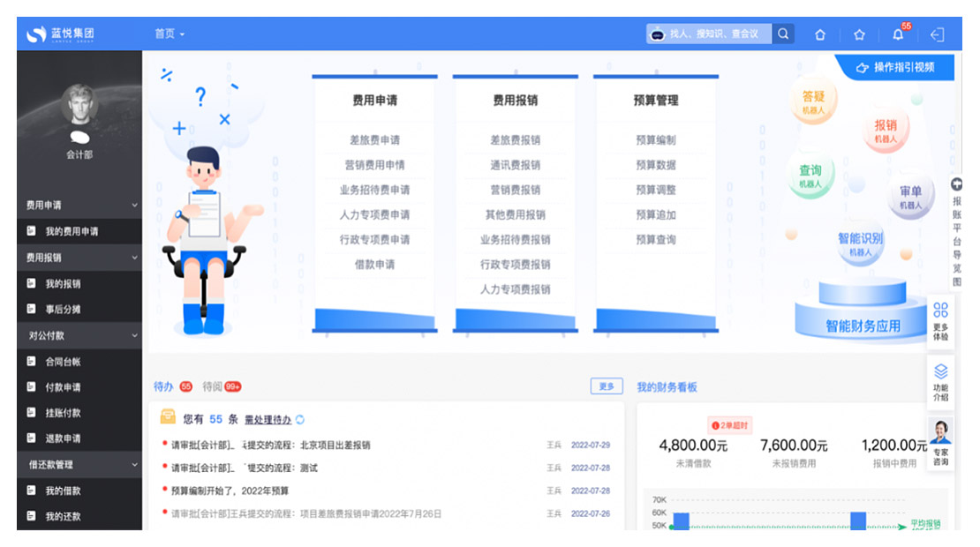Click the refresh icon beside 重处理待办
The height and width of the screenshot is (547, 980).
pos(300,420)
